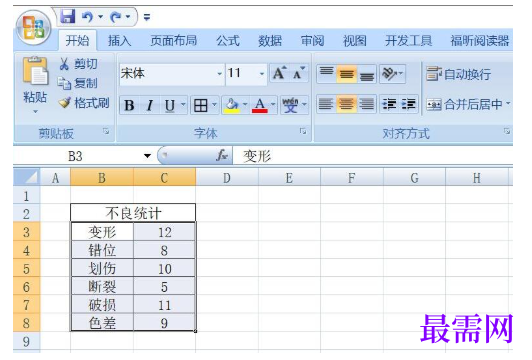
Task: Switch to the 开始 tab
Action: point(77,41)
